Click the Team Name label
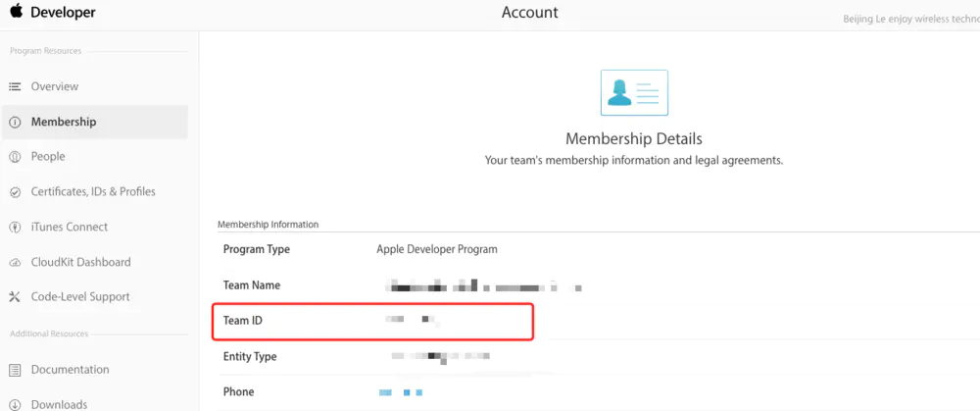This screenshot has width=980, height=411. tap(251, 285)
